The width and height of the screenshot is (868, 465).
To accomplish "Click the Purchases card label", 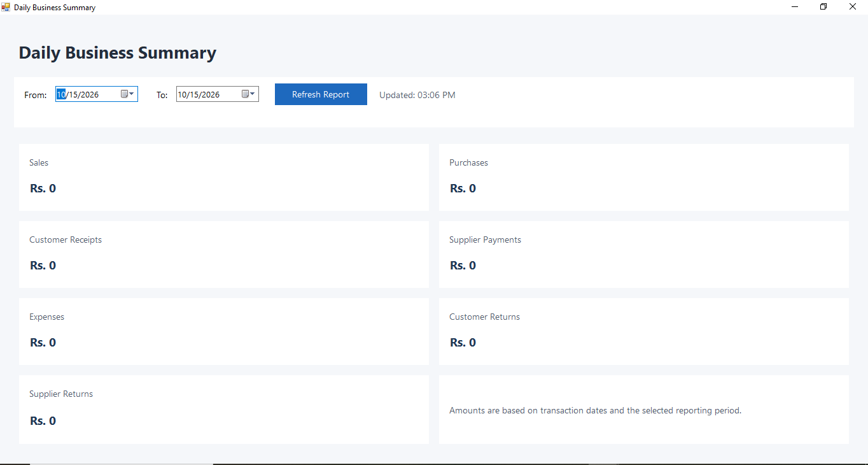I will pos(468,162).
